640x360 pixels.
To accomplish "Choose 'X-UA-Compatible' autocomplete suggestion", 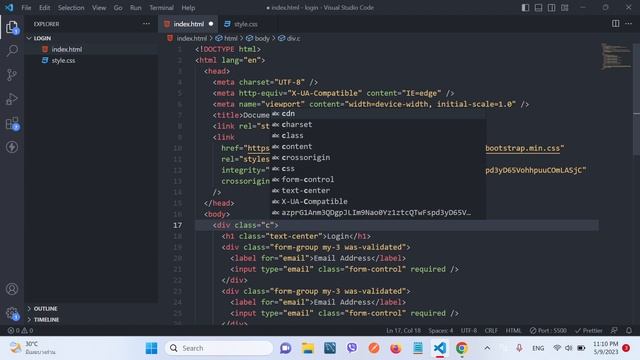I will [378, 202].
